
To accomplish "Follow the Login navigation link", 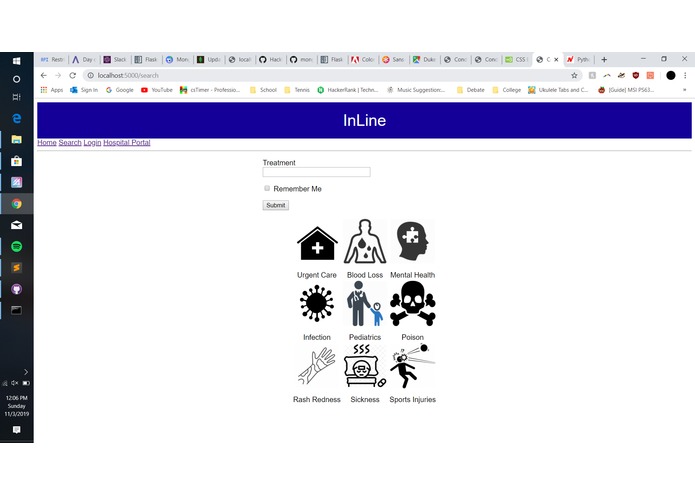I will [x=92, y=143].
